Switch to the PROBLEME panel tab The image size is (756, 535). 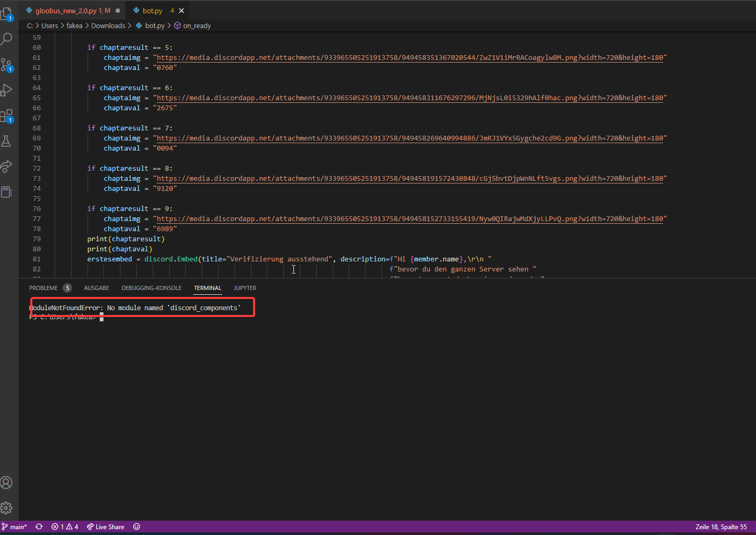point(44,288)
